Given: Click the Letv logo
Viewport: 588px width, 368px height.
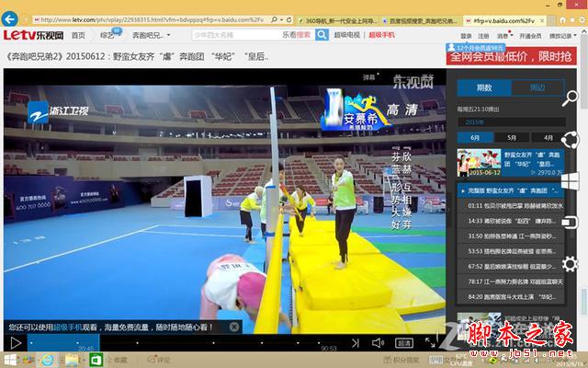Looking at the screenshot, I should point(33,35).
